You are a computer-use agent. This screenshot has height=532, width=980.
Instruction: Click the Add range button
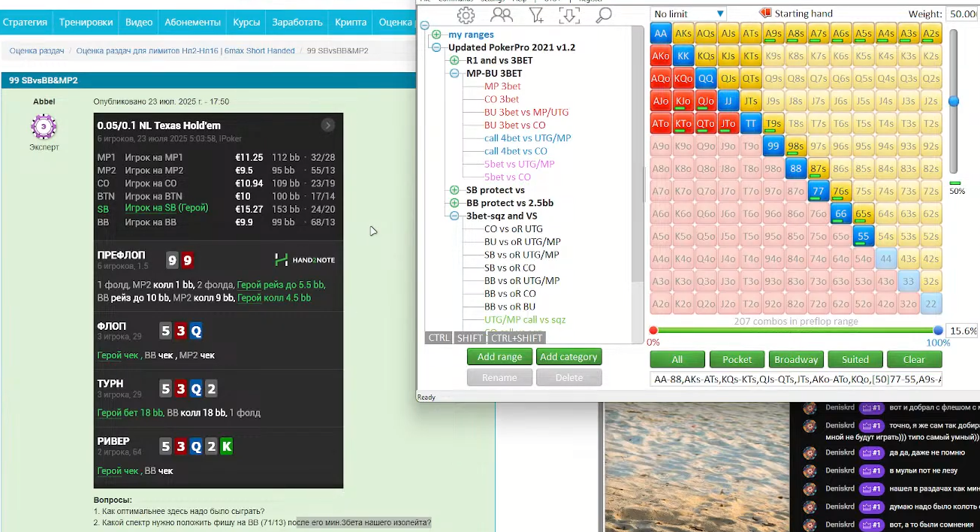click(x=499, y=357)
